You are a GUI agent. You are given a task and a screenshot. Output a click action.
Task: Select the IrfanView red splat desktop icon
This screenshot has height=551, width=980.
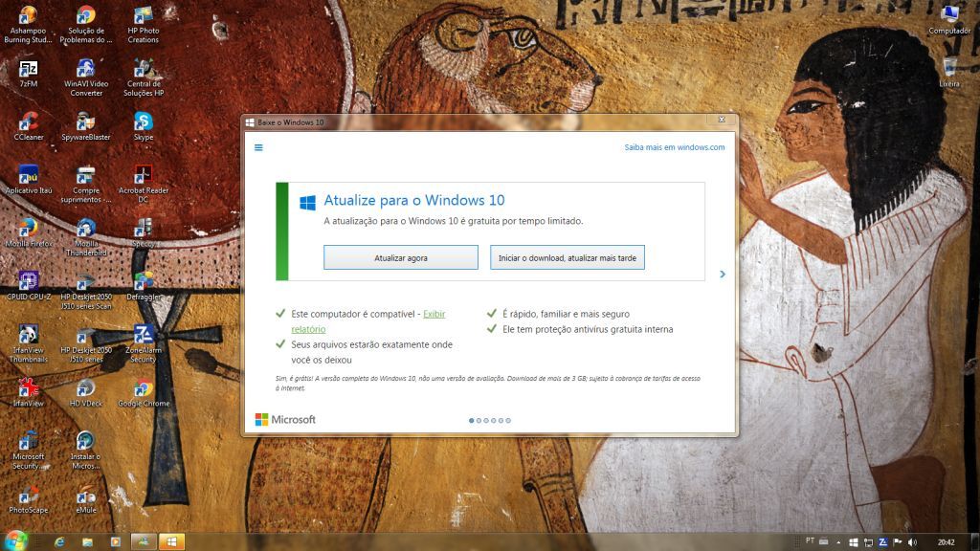click(x=28, y=392)
